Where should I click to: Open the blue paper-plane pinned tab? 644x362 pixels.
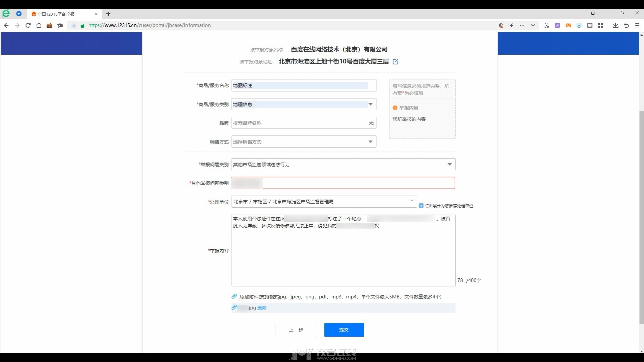(x=19, y=14)
